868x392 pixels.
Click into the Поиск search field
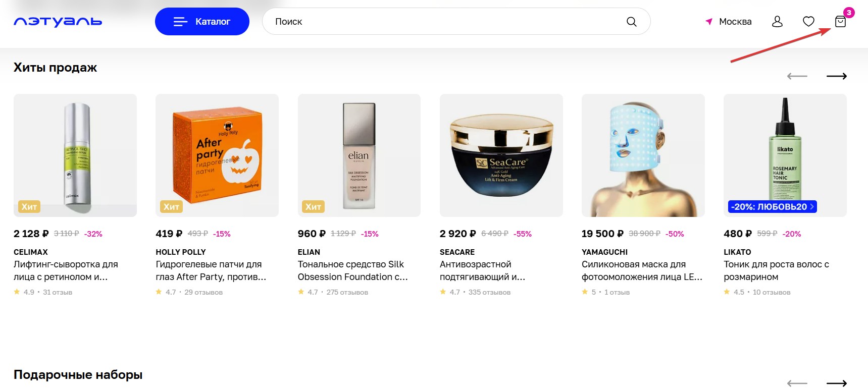tap(444, 22)
